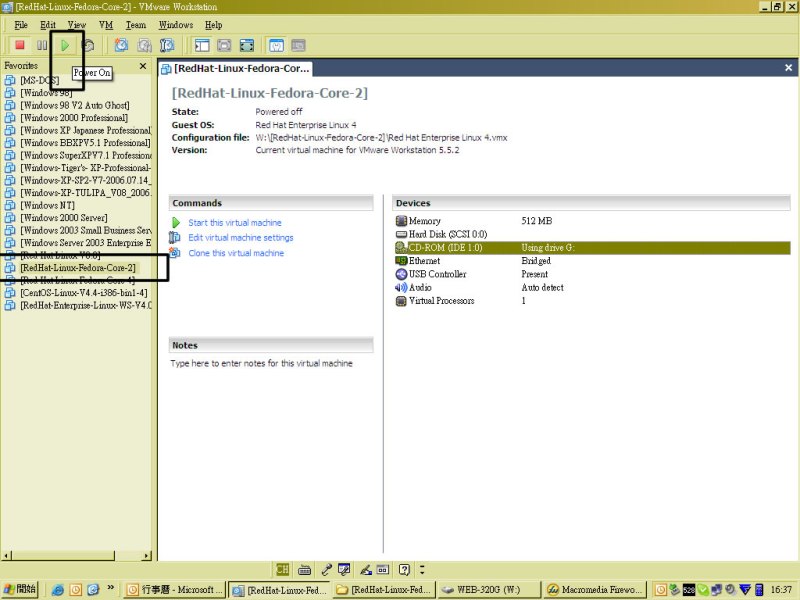The height and width of the screenshot is (600, 800).
Task: Launch Internet Explorer from Quick Launch
Action: click(58, 590)
